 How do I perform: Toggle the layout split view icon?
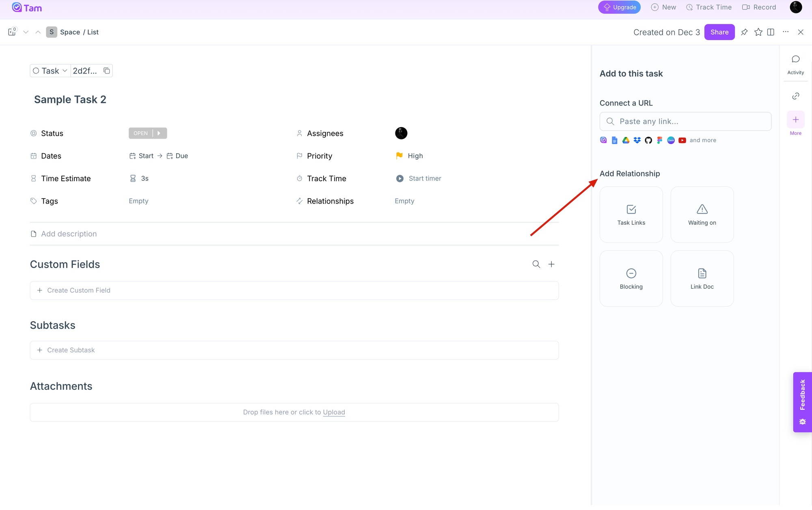[771, 32]
